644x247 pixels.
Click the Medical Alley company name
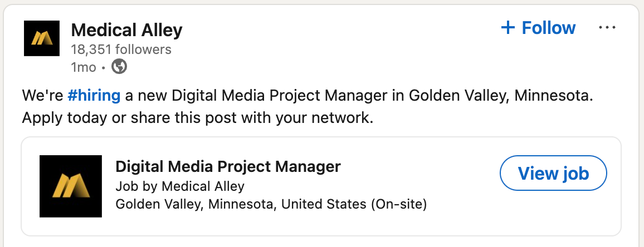point(126,30)
